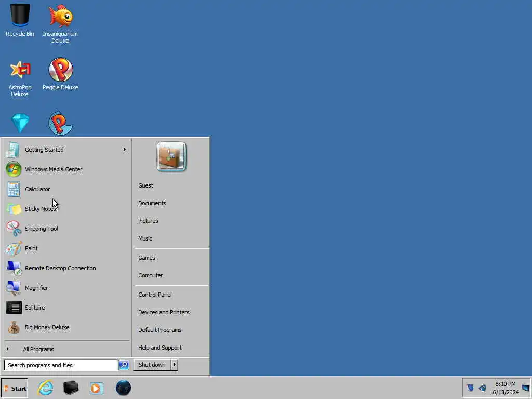Click the Snipping Tool scissors icon
Image resolution: width=532 pixels, height=399 pixels.
(14, 229)
